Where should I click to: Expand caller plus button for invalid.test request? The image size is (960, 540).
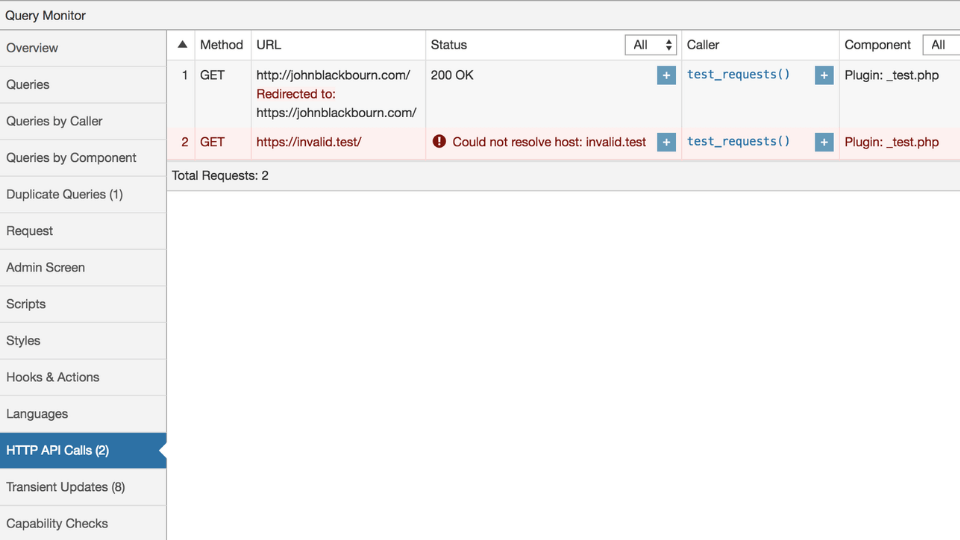[x=824, y=142]
